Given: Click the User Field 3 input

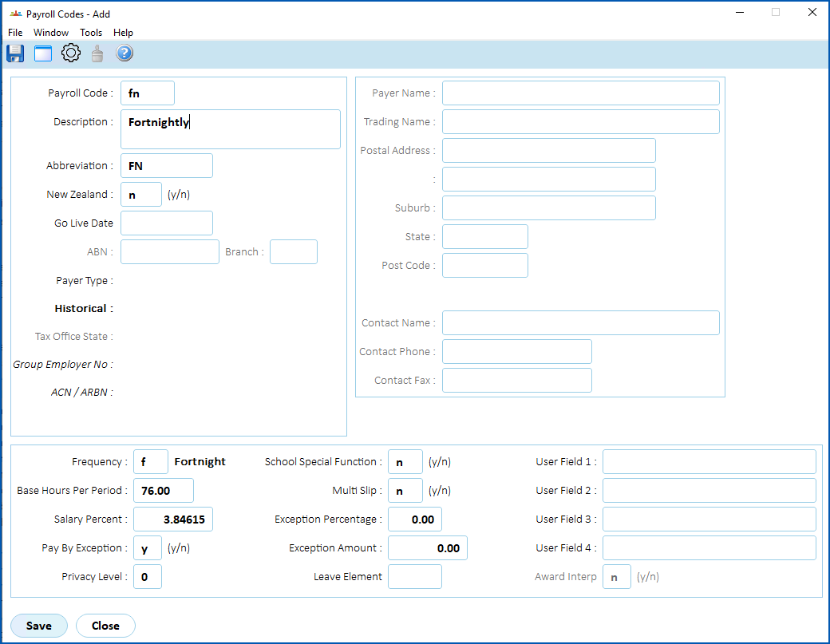Looking at the screenshot, I should [709, 520].
